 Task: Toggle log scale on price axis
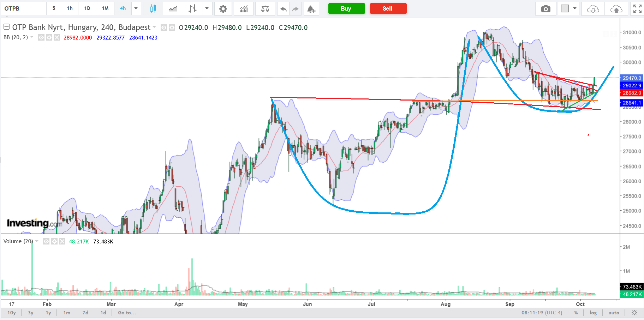tap(593, 313)
